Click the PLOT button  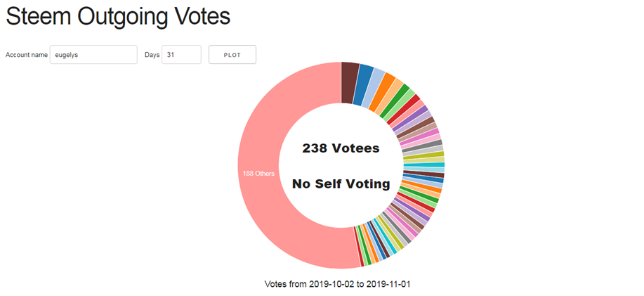point(232,55)
